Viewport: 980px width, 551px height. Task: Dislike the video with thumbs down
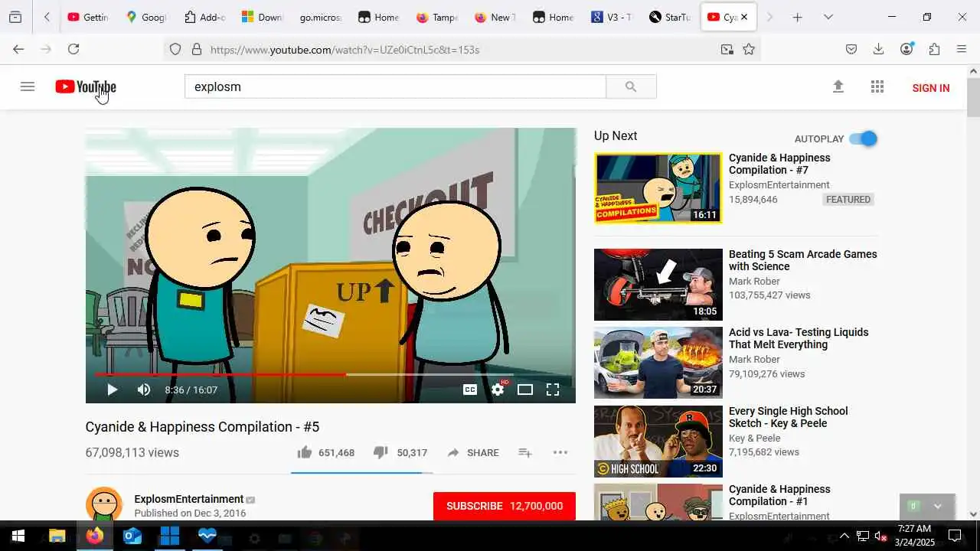click(x=381, y=452)
